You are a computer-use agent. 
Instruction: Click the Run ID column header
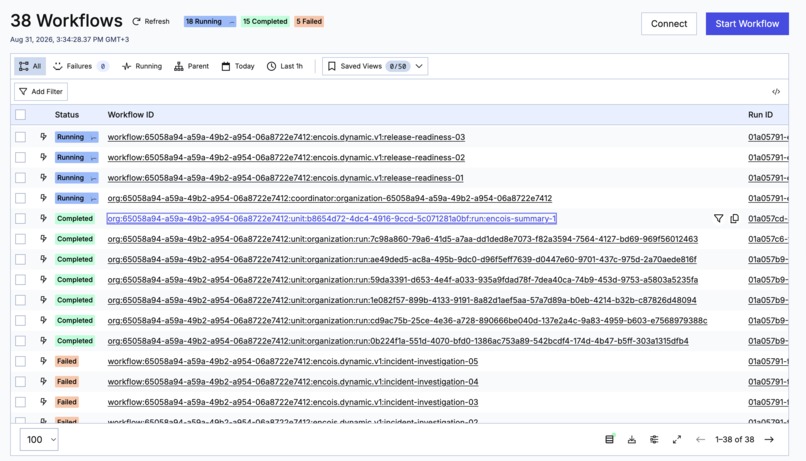click(760, 115)
